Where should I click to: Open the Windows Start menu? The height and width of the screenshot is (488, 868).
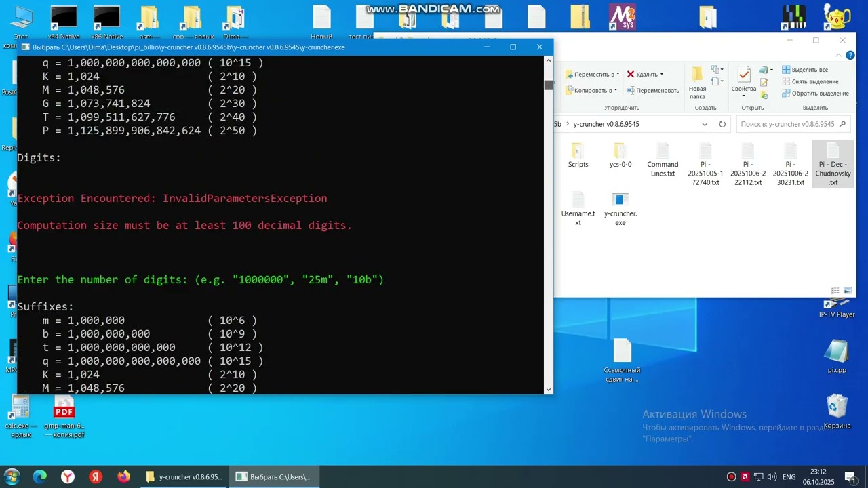[12, 476]
